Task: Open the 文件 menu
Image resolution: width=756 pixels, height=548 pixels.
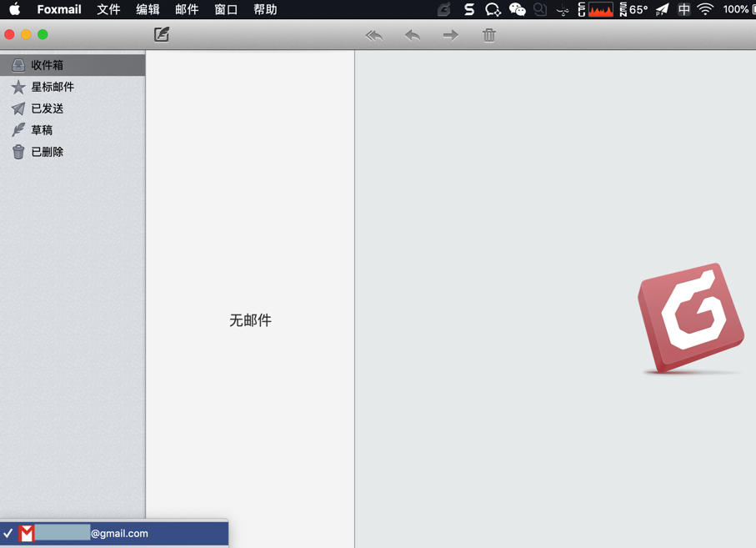Action: click(x=108, y=9)
